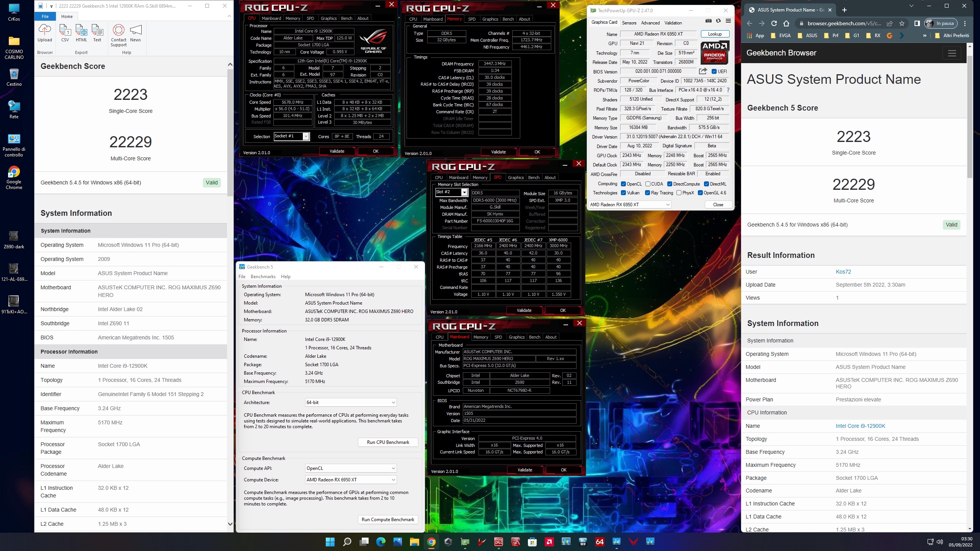This screenshot has height=551, width=980.
Task: Click BIOS share/export icon in GPU-Z
Action: (703, 71)
